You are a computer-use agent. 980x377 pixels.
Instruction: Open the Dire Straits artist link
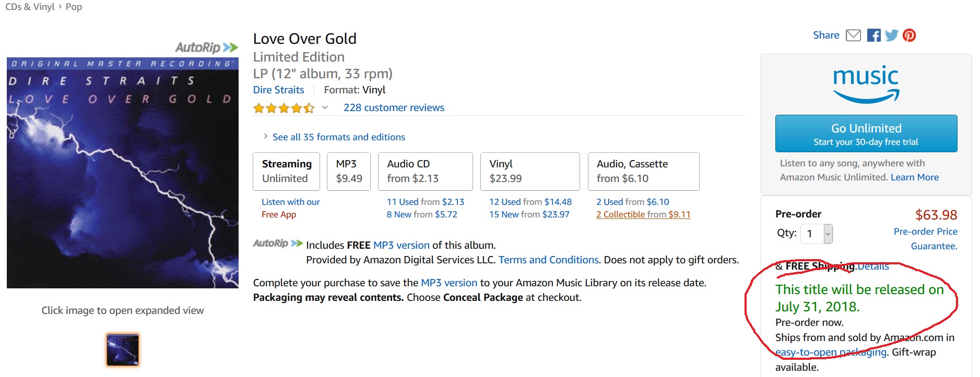point(278,90)
